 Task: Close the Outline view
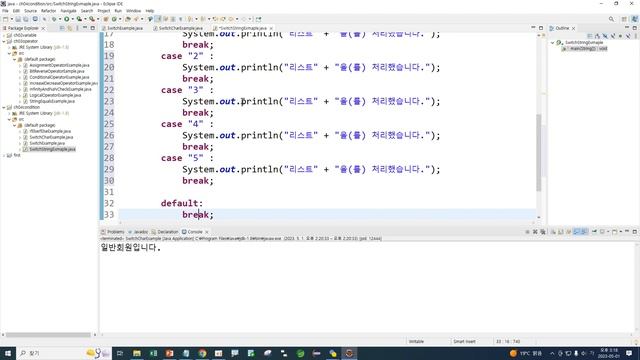point(573,28)
